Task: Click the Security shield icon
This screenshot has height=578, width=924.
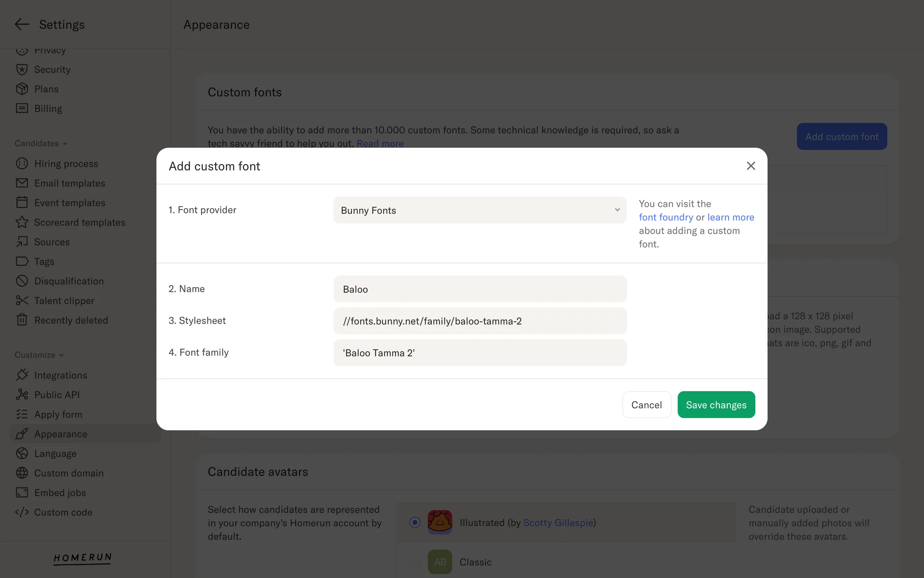Action: click(22, 69)
